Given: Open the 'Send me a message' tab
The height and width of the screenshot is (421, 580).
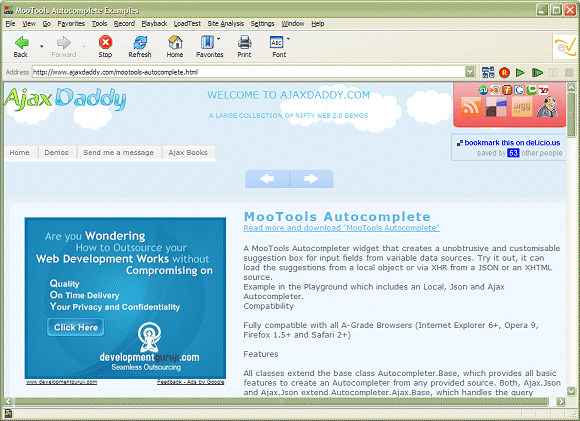Looking at the screenshot, I should pyautogui.click(x=118, y=152).
